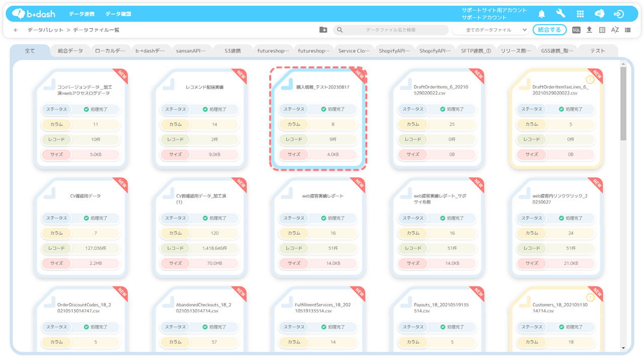Click warning icon on DraftOrderItemTaxLines card

(591, 79)
